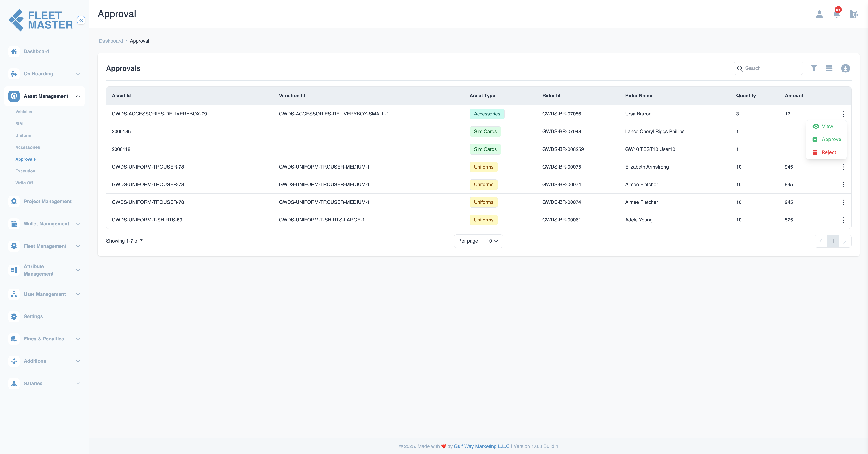Open actions menu for Ursa Barron row
Image resolution: width=868 pixels, height=454 pixels.
click(x=843, y=114)
